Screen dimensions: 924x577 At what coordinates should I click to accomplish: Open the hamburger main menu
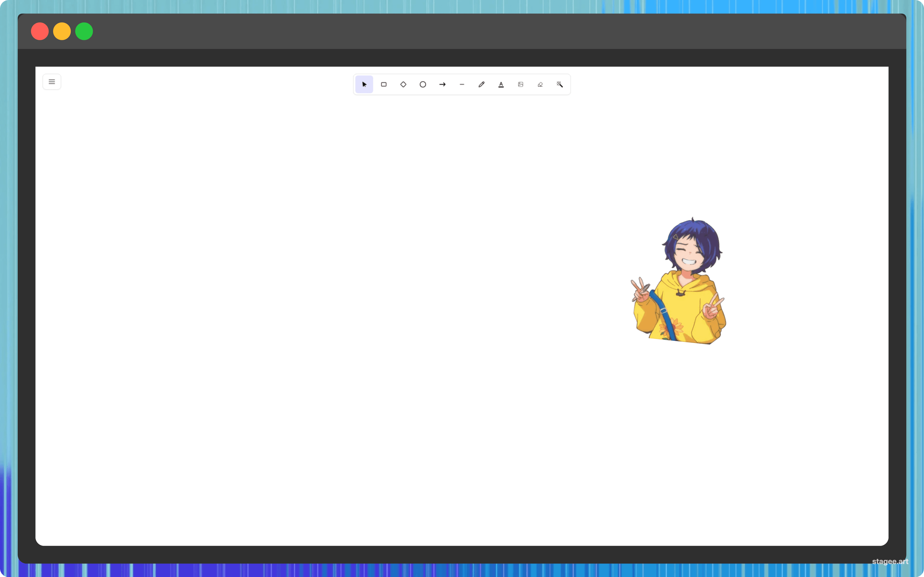click(52, 82)
